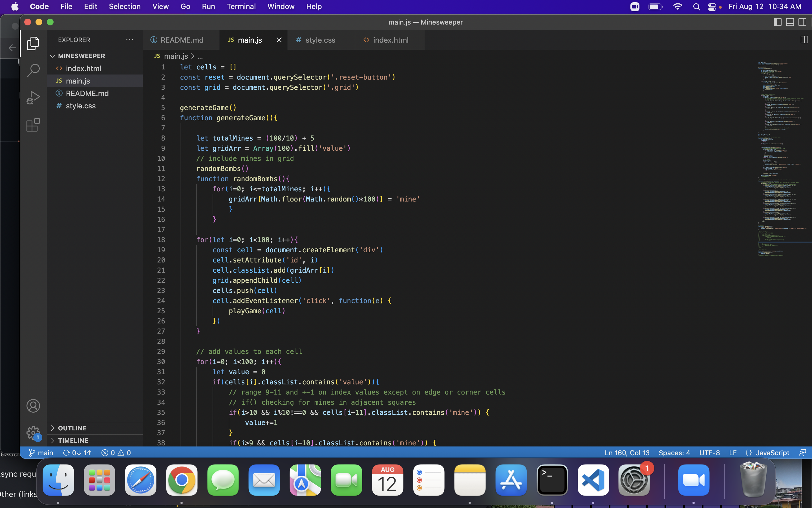This screenshot has width=812, height=508.
Task: Click the Explorer more actions ellipsis
Action: [129, 40]
